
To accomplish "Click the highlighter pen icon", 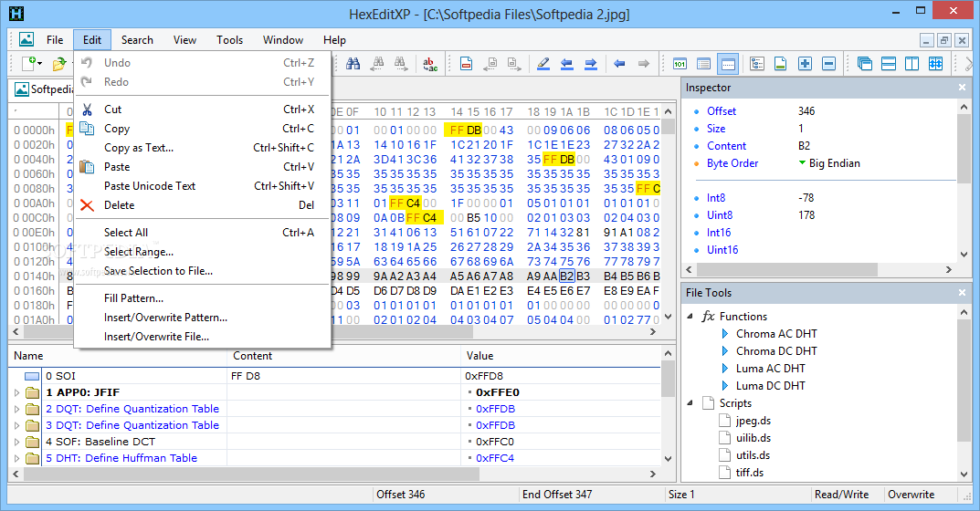I will click(x=543, y=64).
